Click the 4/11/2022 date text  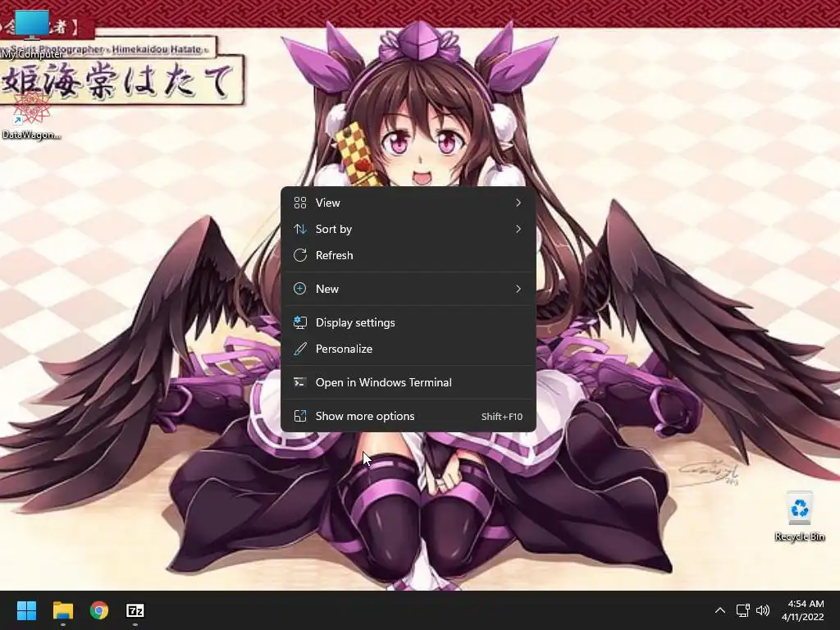point(802,617)
